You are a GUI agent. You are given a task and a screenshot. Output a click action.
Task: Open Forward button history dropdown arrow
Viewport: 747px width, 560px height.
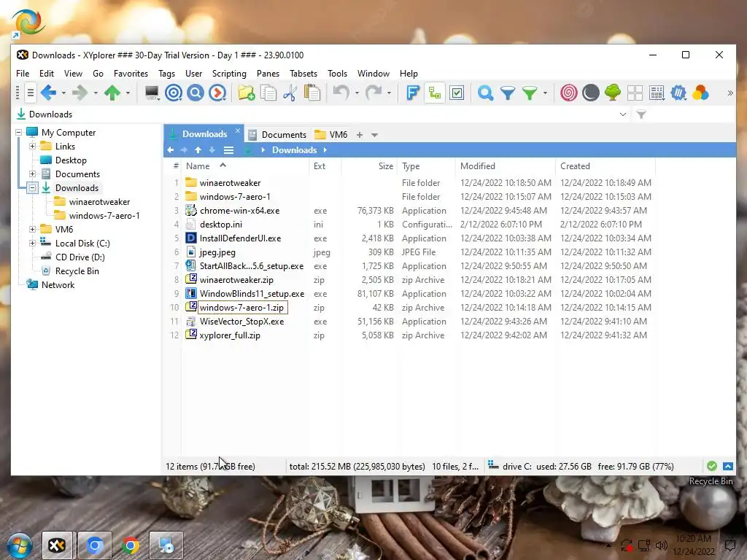[96, 93]
